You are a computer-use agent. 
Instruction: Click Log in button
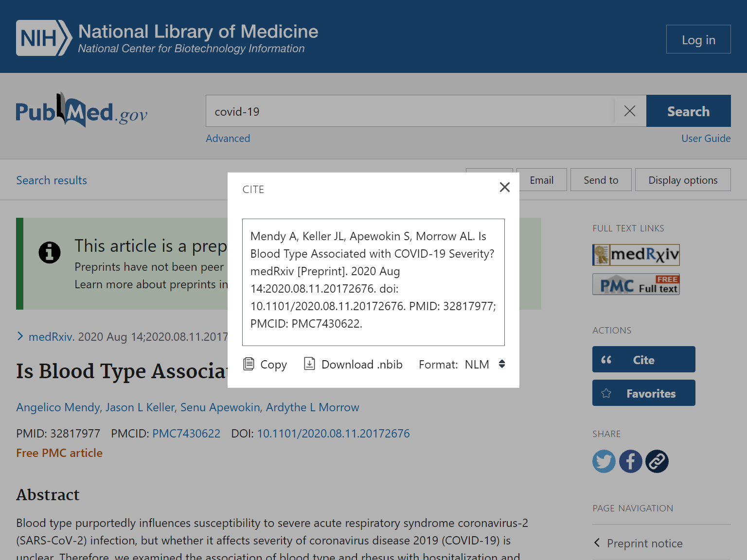click(x=698, y=39)
